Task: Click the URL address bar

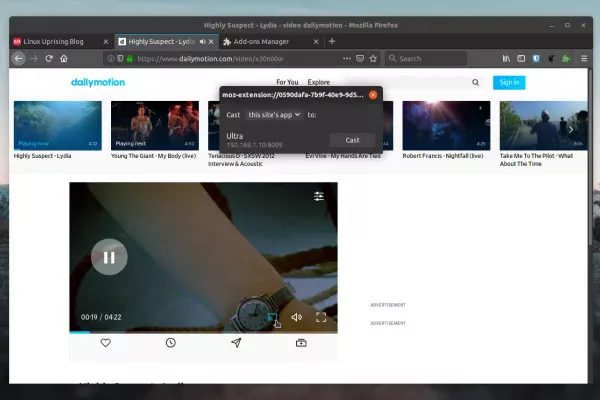Action: click(239, 59)
